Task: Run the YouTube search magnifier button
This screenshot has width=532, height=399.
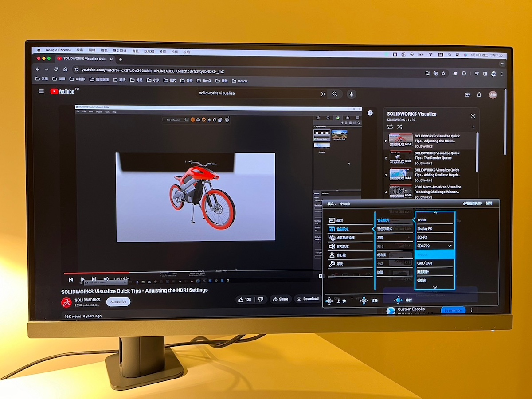Action: click(335, 94)
